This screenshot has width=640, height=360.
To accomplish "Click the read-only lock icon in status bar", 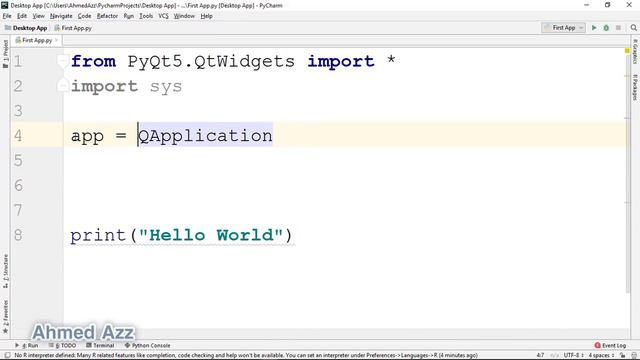I will click(x=622, y=355).
